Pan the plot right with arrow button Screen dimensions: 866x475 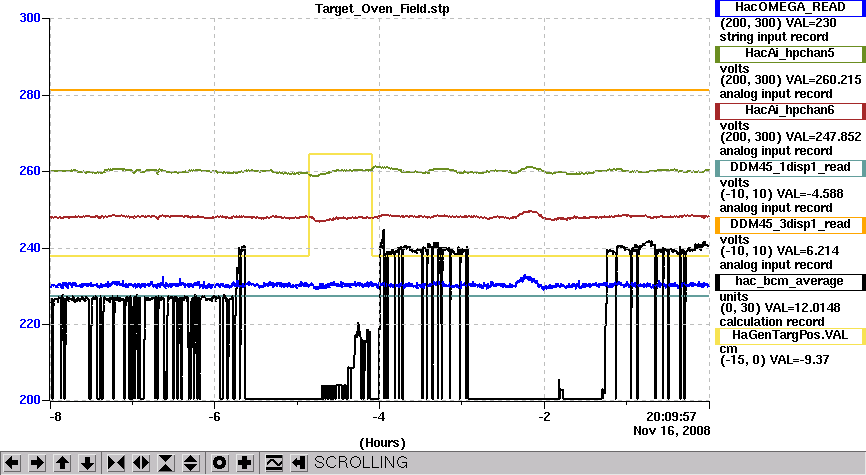[x=37, y=462]
